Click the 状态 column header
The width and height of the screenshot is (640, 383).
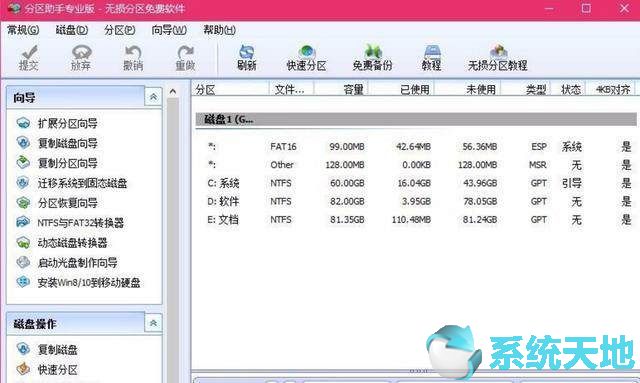pos(569,89)
